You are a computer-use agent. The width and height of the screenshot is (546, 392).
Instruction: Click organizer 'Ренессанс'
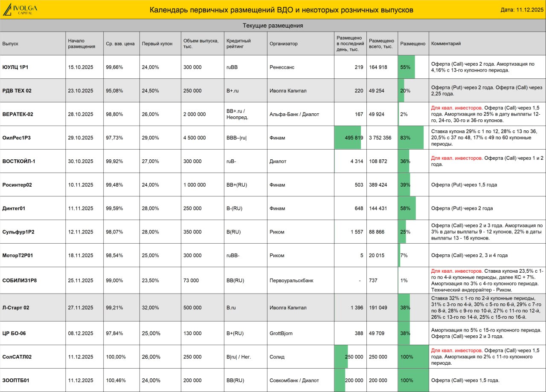pyautogui.click(x=282, y=67)
